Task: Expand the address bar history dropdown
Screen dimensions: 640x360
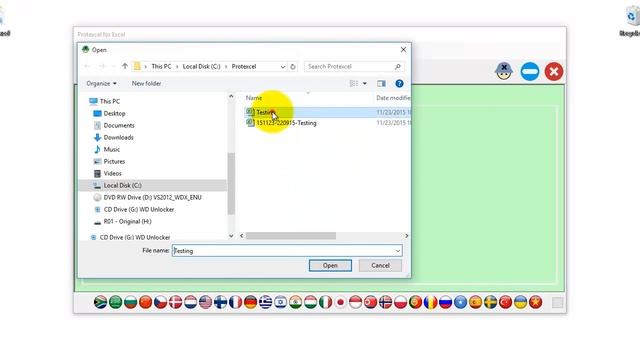Action: 282,67
